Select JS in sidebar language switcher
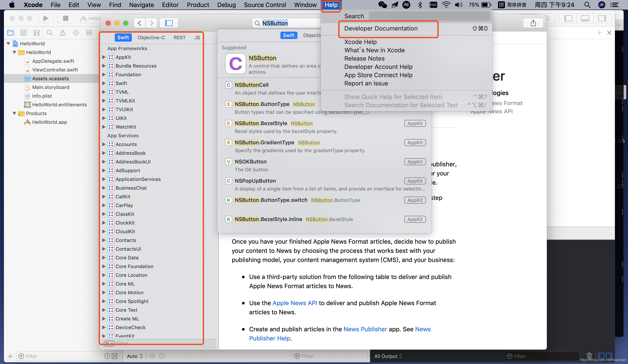628x364 pixels. pyautogui.click(x=197, y=37)
